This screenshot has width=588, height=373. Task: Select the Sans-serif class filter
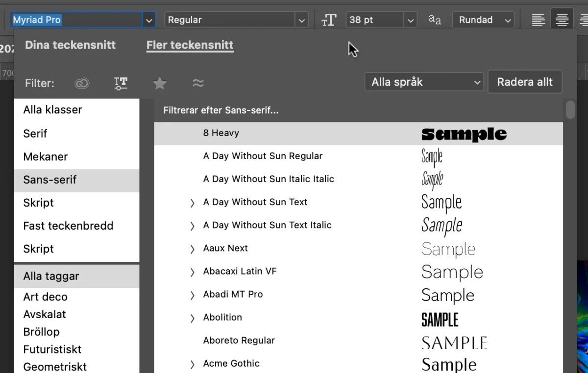click(76, 180)
